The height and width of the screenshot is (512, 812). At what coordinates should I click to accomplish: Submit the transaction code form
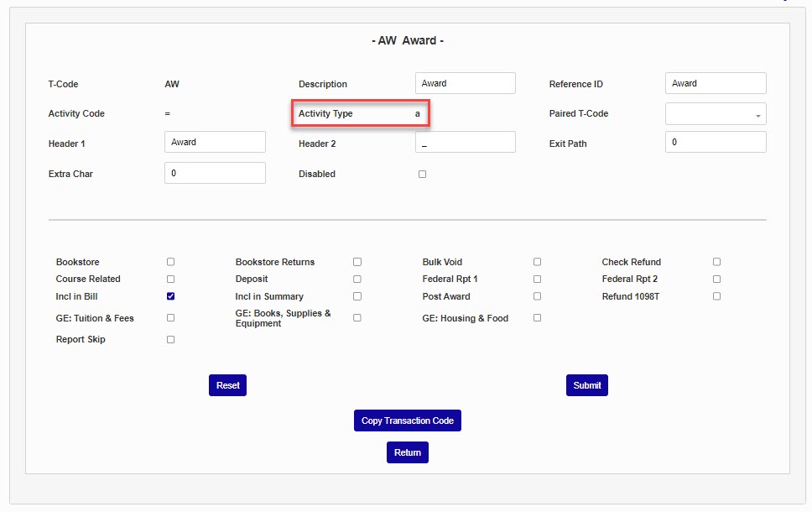coord(586,385)
